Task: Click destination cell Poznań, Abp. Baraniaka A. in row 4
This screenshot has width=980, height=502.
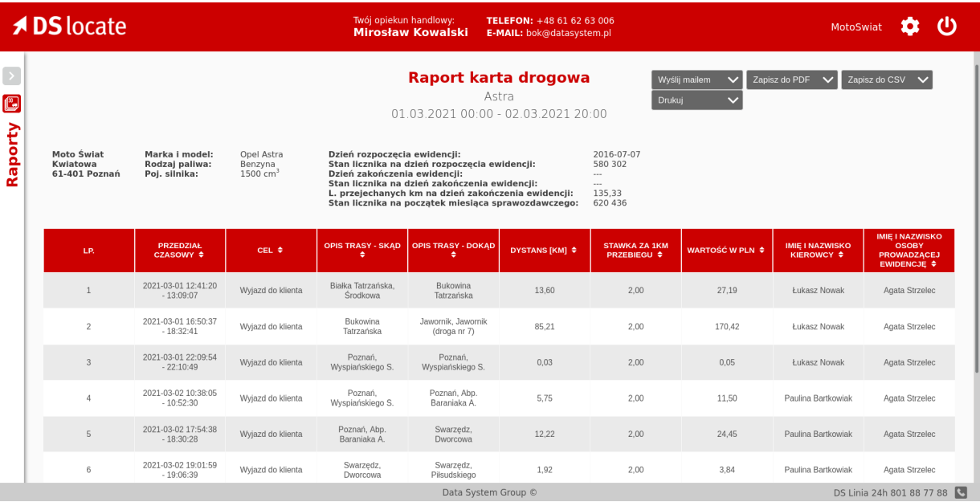Action: 453,398
